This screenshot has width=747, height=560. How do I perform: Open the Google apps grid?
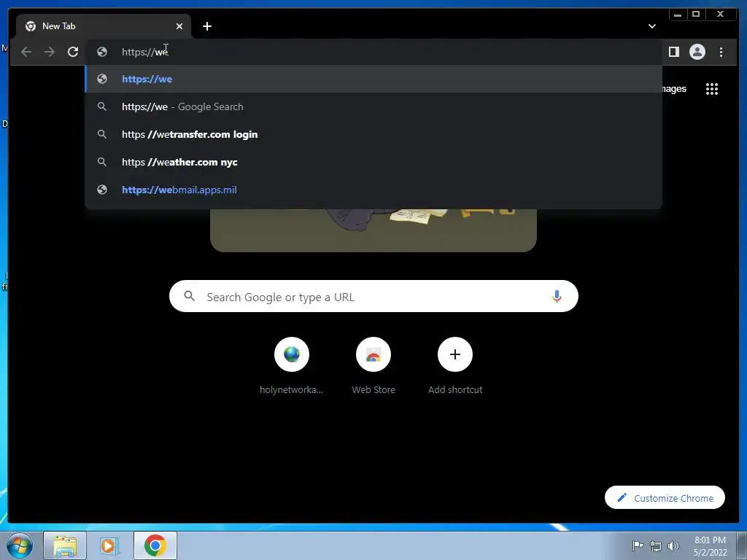pyautogui.click(x=712, y=89)
